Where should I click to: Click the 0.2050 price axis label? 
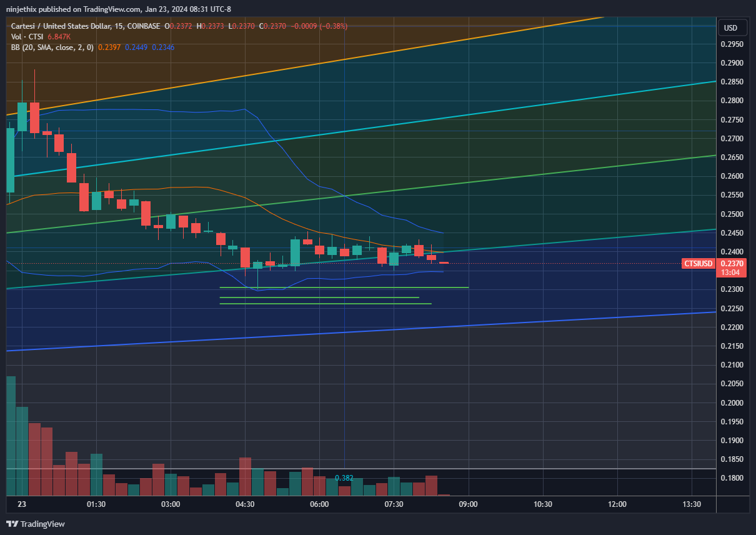(731, 384)
